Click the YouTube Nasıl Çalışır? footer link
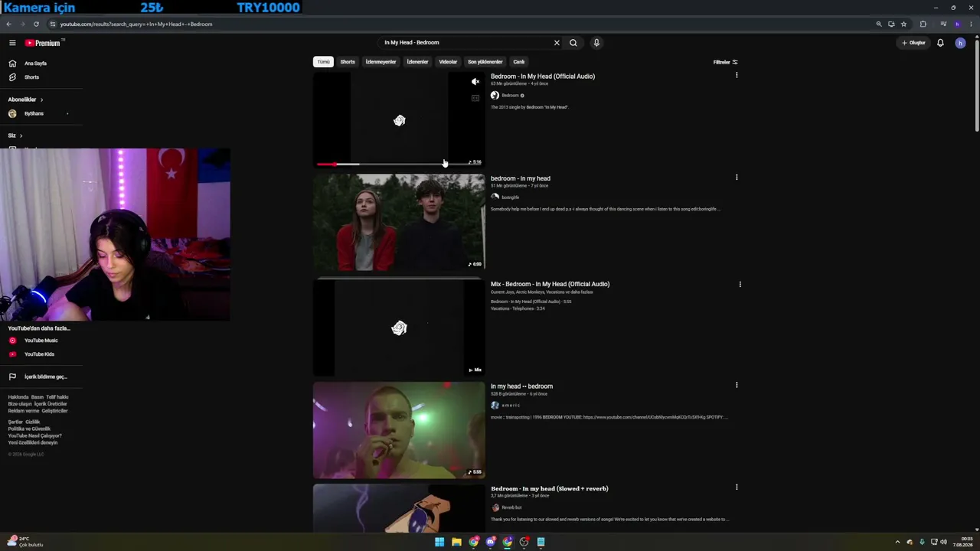 tap(35, 436)
